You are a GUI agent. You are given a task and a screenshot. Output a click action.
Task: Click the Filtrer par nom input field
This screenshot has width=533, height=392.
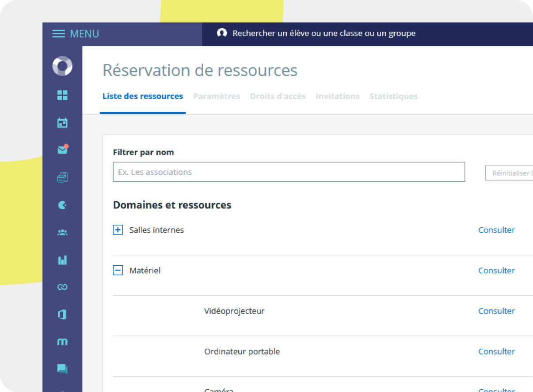(x=289, y=172)
